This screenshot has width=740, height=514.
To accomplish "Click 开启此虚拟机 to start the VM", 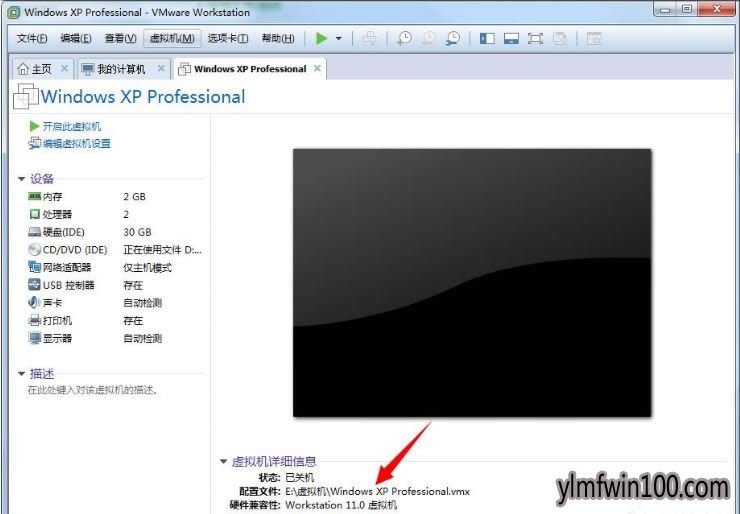I will click(x=71, y=127).
